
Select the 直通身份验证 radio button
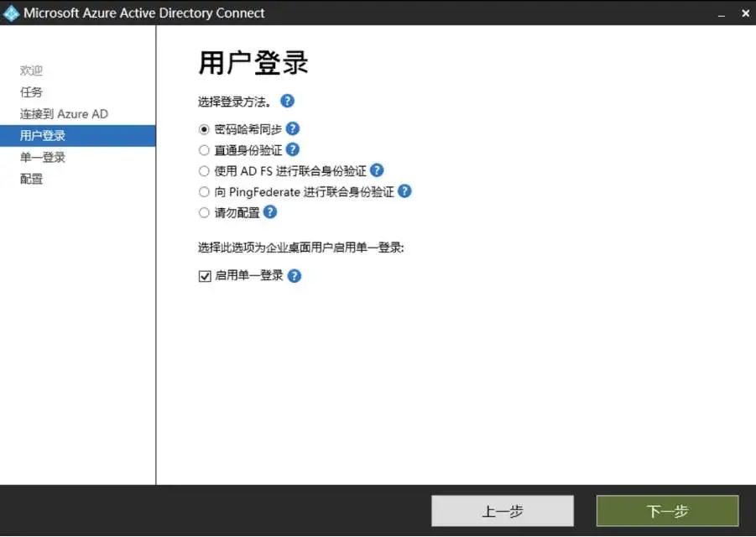pyautogui.click(x=204, y=150)
